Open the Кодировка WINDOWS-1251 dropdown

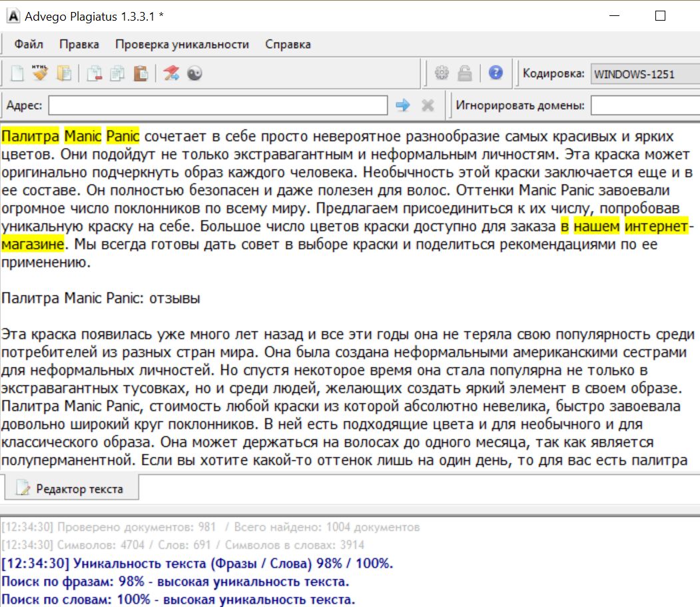point(645,74)
